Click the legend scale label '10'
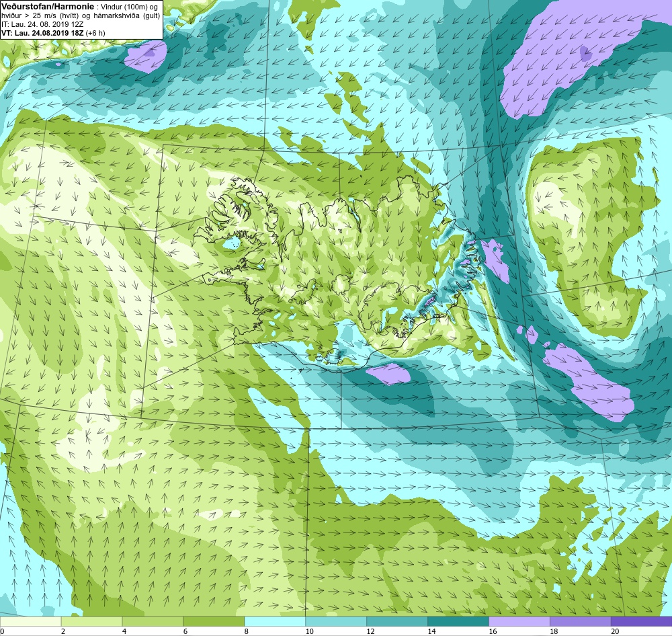This screenshot has height=636, width=672. 309,631
